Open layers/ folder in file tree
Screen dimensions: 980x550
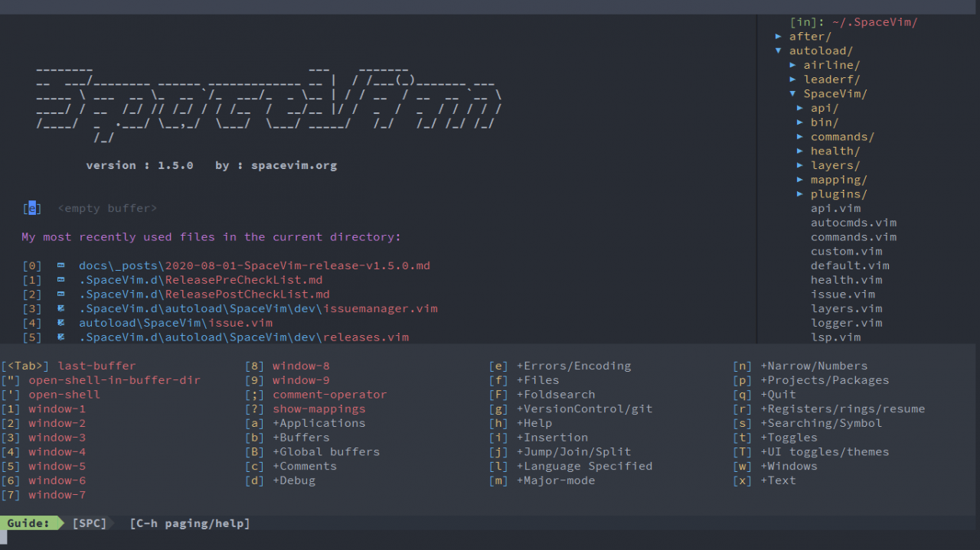[835, 165]
